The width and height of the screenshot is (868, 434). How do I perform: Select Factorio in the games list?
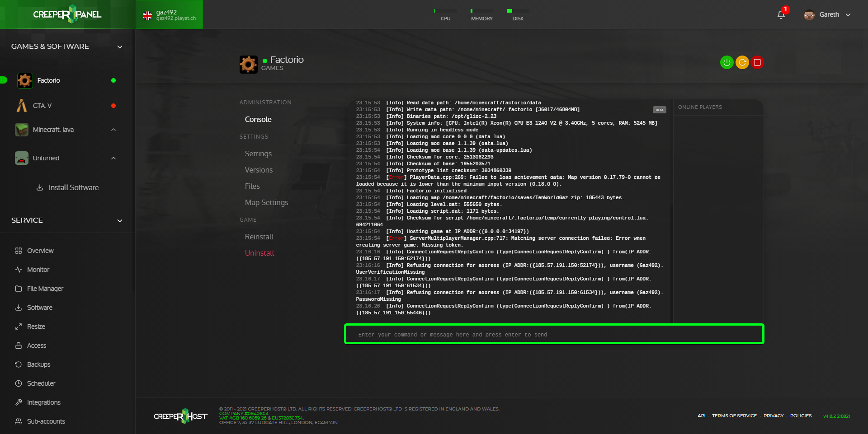(48, 80)
